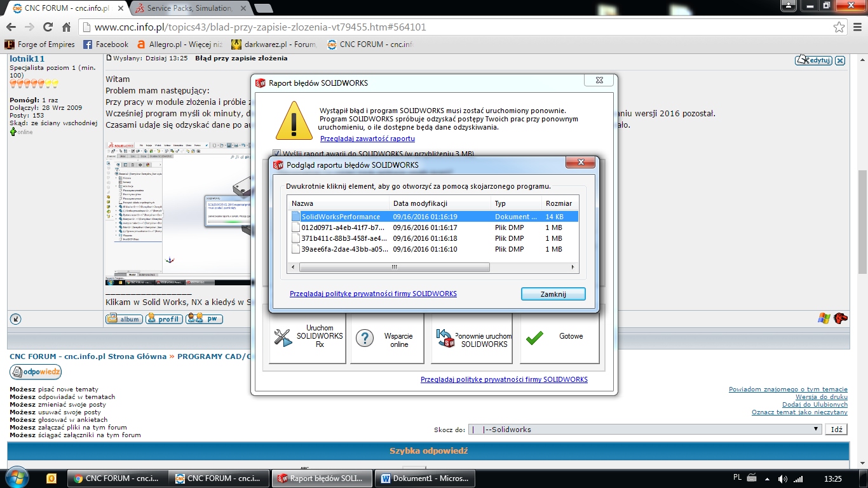Select the 371b411c-88b3 DMP file
868x488 pixels.
coord(433,238)
